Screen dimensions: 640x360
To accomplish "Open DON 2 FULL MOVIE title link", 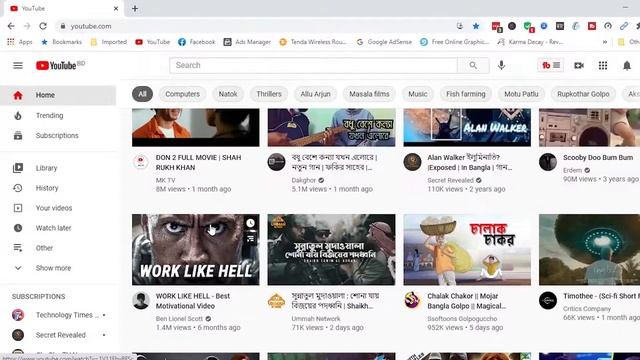I will (198, 162).
